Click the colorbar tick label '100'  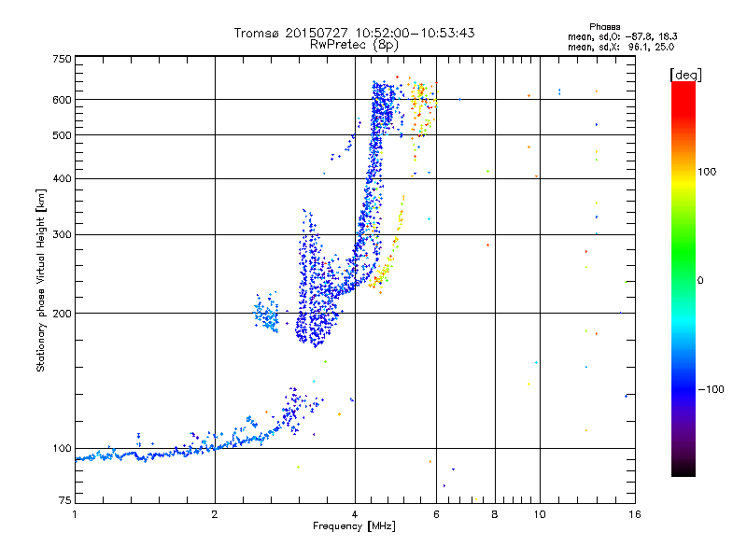(x=707, y=172)
